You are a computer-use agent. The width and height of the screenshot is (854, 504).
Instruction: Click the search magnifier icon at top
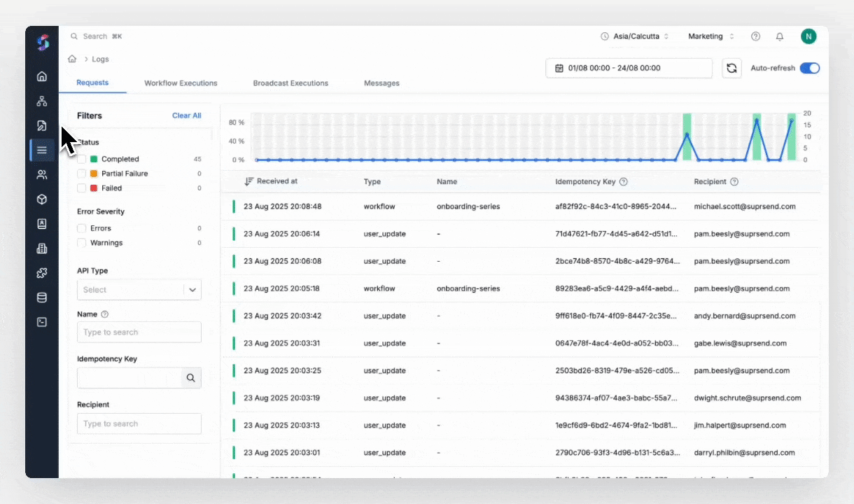coord(74,36)
